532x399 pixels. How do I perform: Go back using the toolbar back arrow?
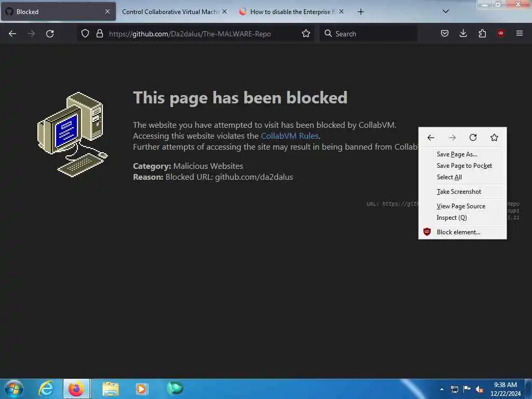(12, 34)
